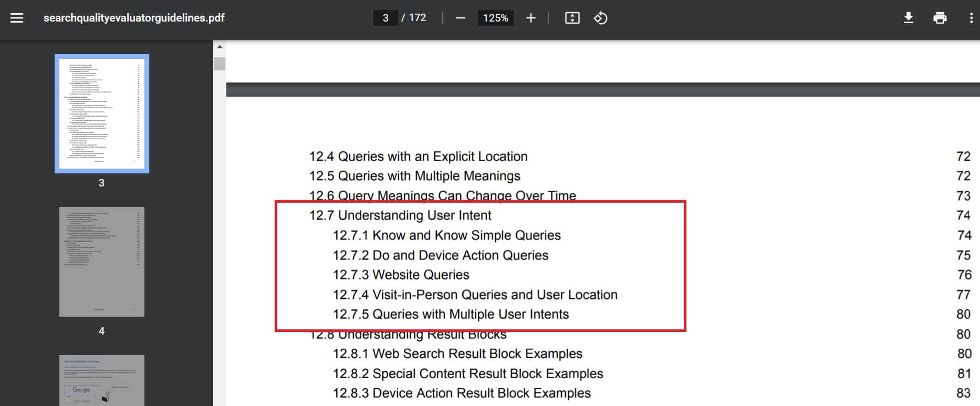
Task: Select page 4 thumbnail
Action: (x=102, y=262)
